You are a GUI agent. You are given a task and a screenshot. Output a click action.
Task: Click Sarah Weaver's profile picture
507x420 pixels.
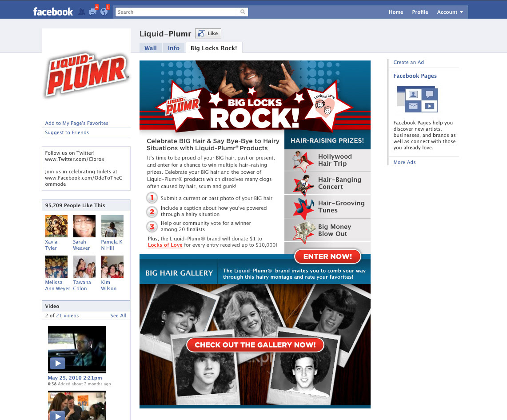click(x=84, y=226)
